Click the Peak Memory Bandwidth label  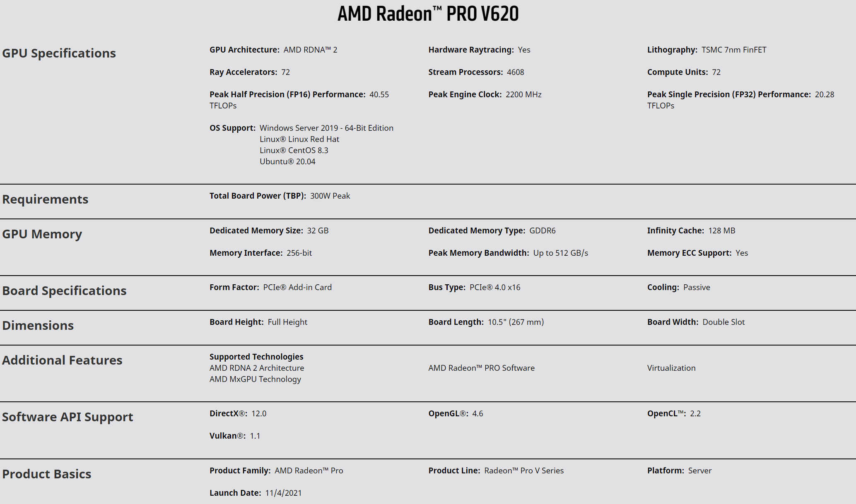(478, 253)
